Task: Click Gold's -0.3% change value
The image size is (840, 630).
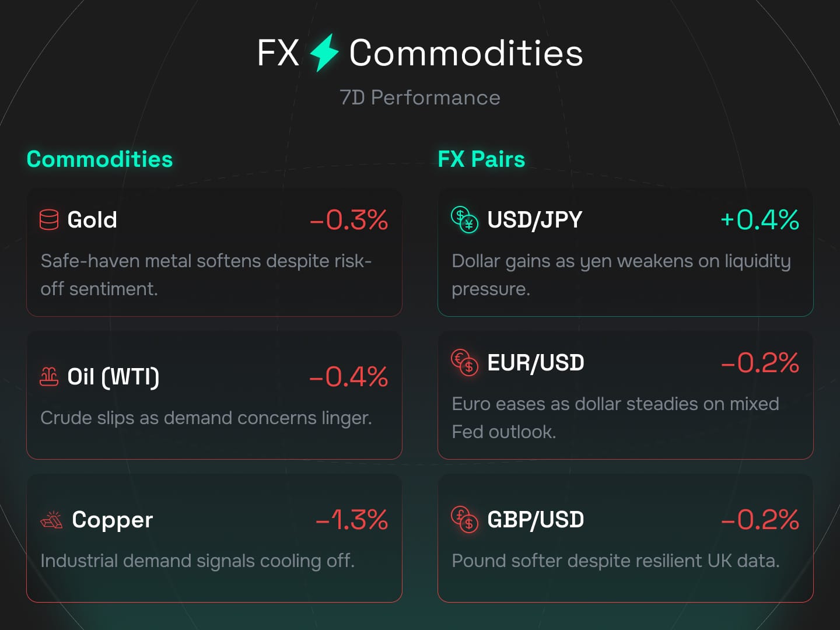Action: pyautogui.click(x=349, y=220)
